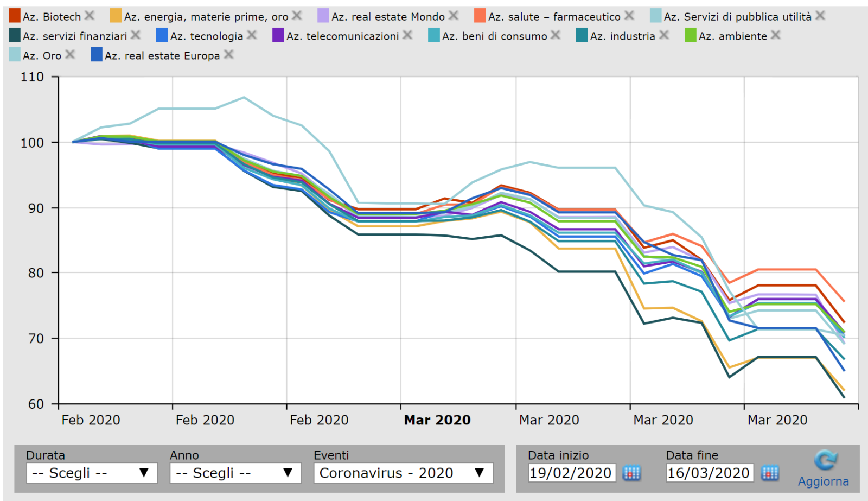This screenshot has height=501, width=868.
Task: Click the Az. salute – farmaceutico color swatch
Action: click(x=480, y=16)
